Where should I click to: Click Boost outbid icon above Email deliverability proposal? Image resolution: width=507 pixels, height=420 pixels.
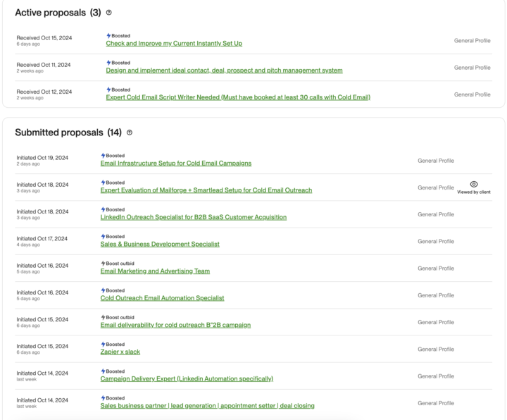pyautogui.click(x=103, y=318)
